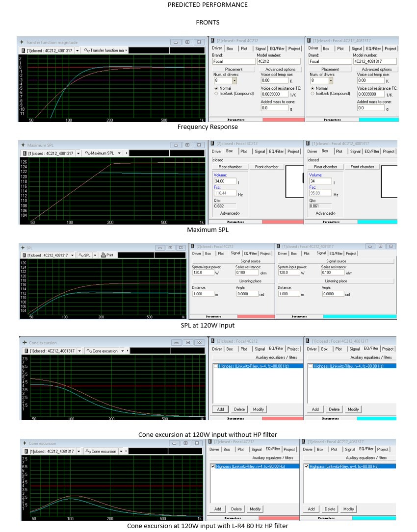The image size is (417, 532).
Task: Open EQ/Filter tab, Focal 4C212 panel, SPL at 120W row
Action: tap(250, 253)
